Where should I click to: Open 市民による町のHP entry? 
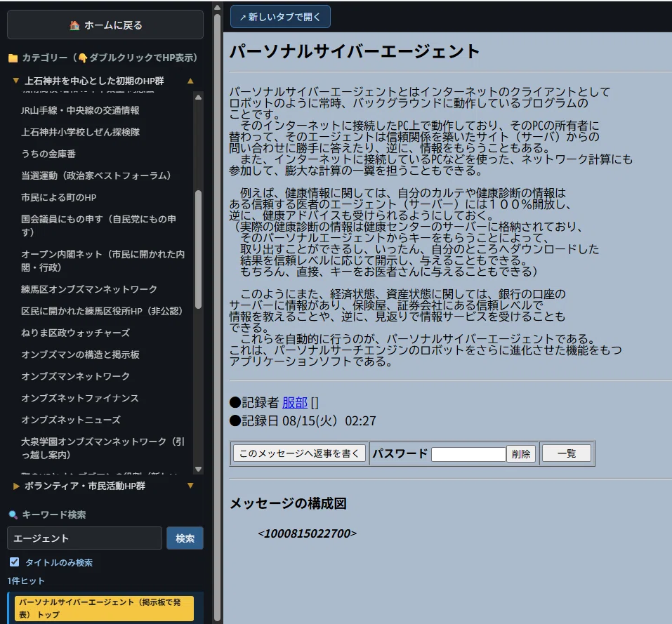[58, 197]
